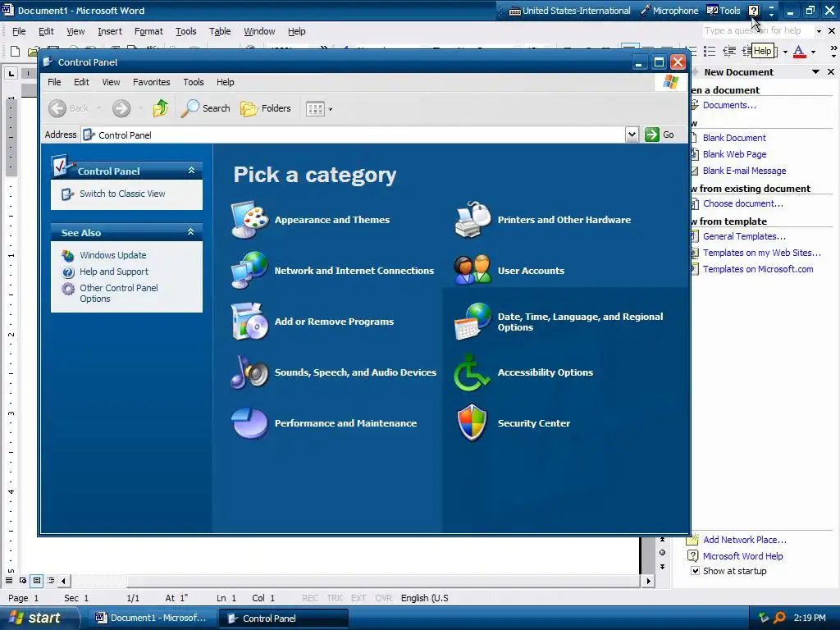Click the Forward arrow navigation button

121,108
